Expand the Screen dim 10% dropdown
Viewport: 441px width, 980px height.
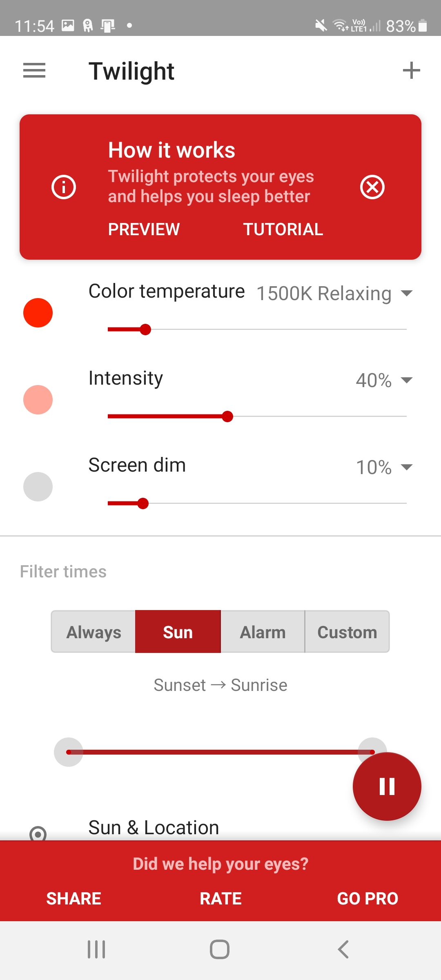coord(384,467)
